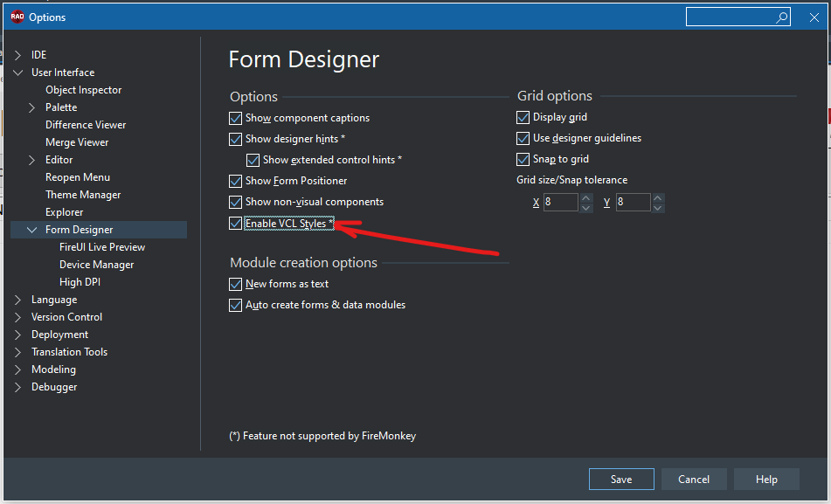Select Reopen Menu settings
The width and height of the screenshot is (831, 504).
click(x=78, y=177)
